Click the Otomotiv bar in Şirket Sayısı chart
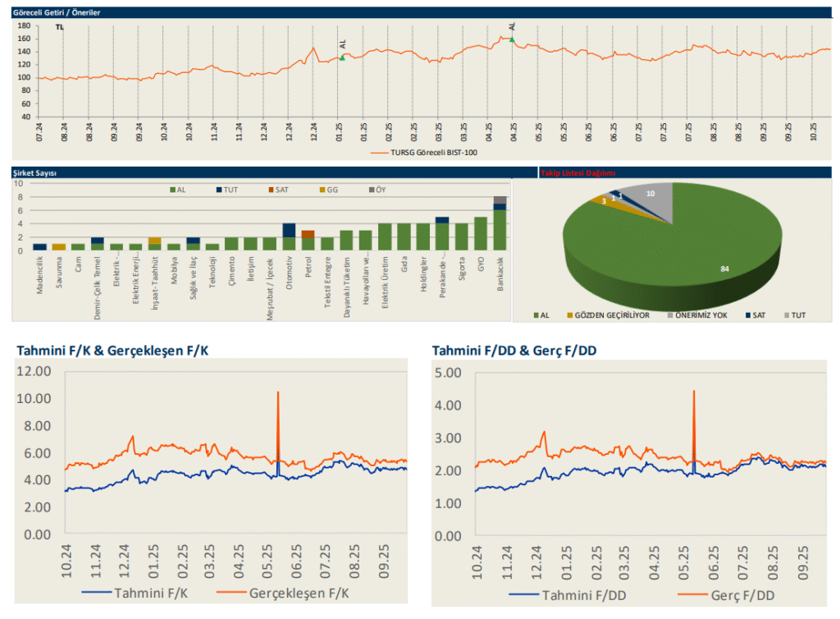This screenshot has width=840, height=619. pyautogui.click(x=289, y=237)
